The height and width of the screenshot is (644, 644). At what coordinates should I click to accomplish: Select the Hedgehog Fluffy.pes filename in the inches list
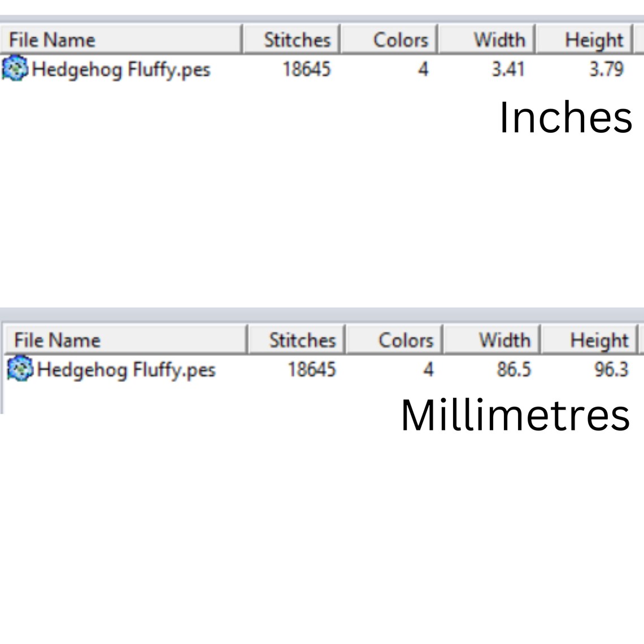(x=121, y=69)
